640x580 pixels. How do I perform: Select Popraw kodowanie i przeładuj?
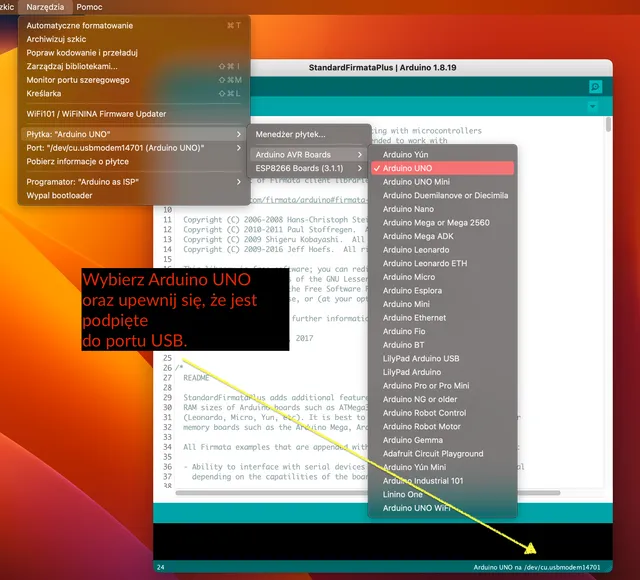coord(134,53)
